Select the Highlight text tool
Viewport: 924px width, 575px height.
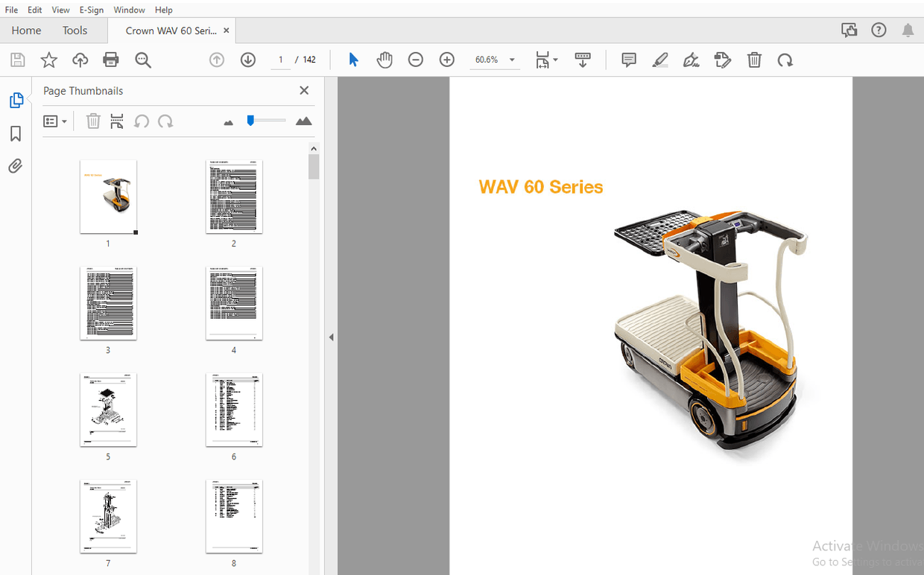pos(659,60)
